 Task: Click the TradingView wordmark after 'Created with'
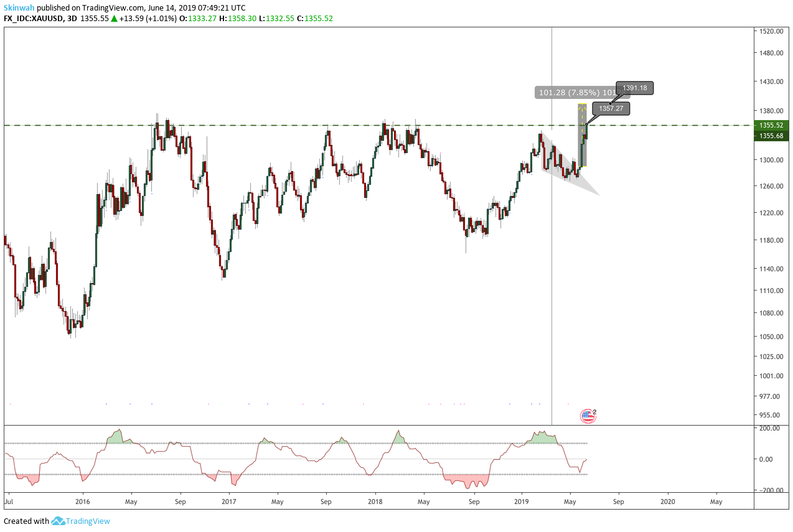point(88,521)
